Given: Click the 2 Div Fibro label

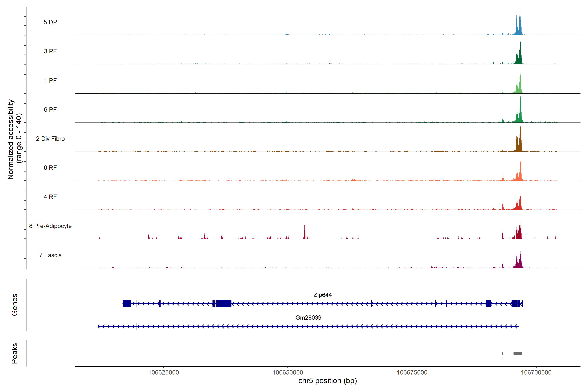Looking at the screenshot, I should tap(50, 139).
